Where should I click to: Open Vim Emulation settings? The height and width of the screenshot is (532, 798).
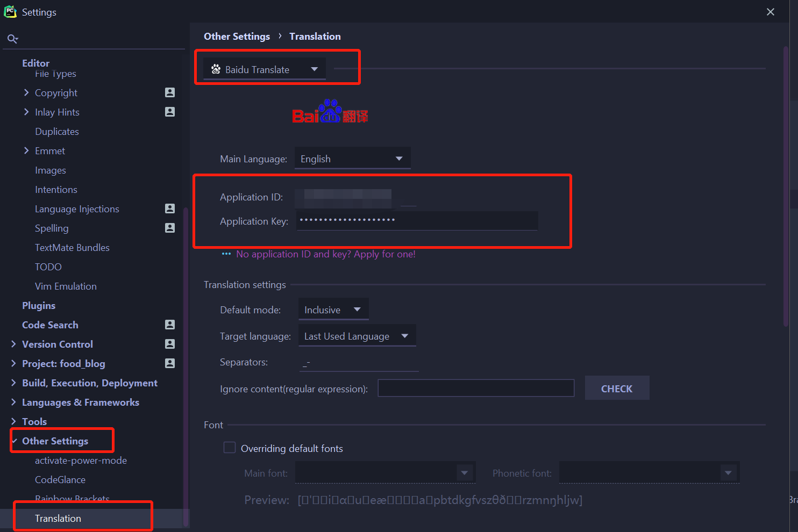tap(66, 286)
